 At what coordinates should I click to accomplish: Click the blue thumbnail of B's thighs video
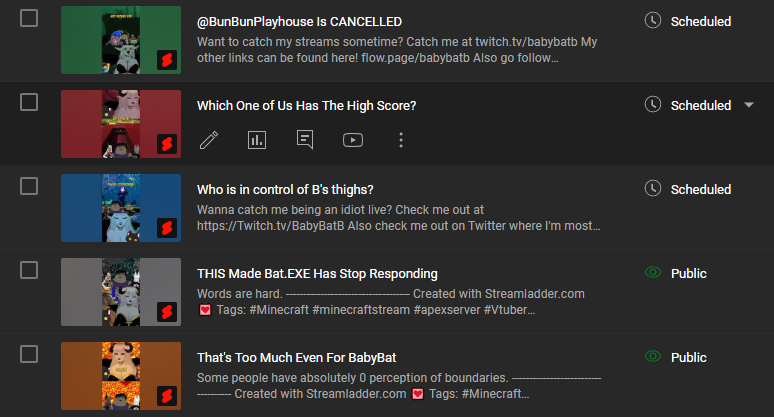[121, 207]
